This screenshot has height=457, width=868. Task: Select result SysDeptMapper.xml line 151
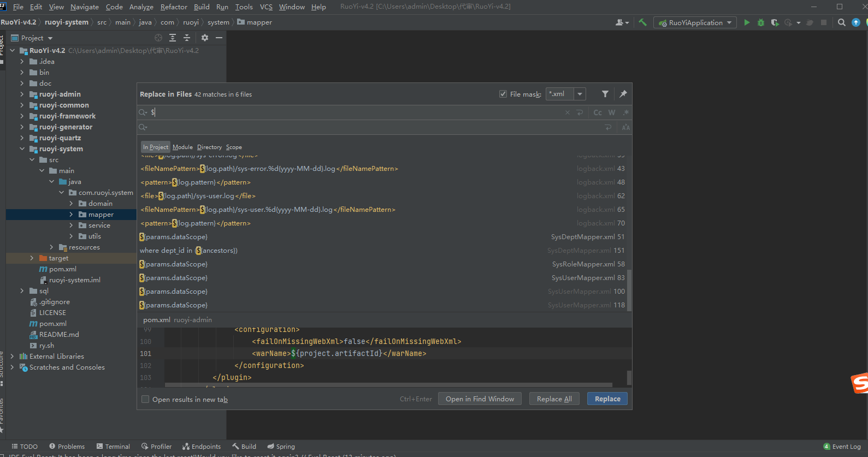(382, 251)
